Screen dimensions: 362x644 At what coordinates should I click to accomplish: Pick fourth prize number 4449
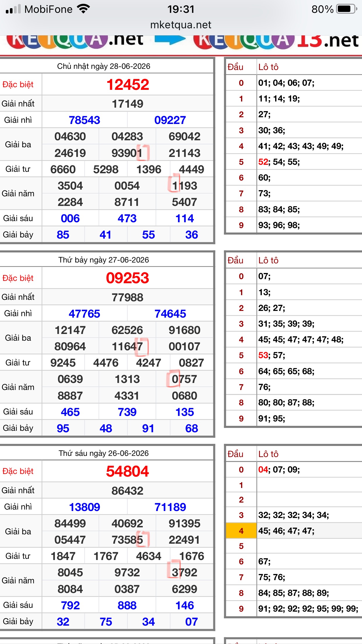191,169
